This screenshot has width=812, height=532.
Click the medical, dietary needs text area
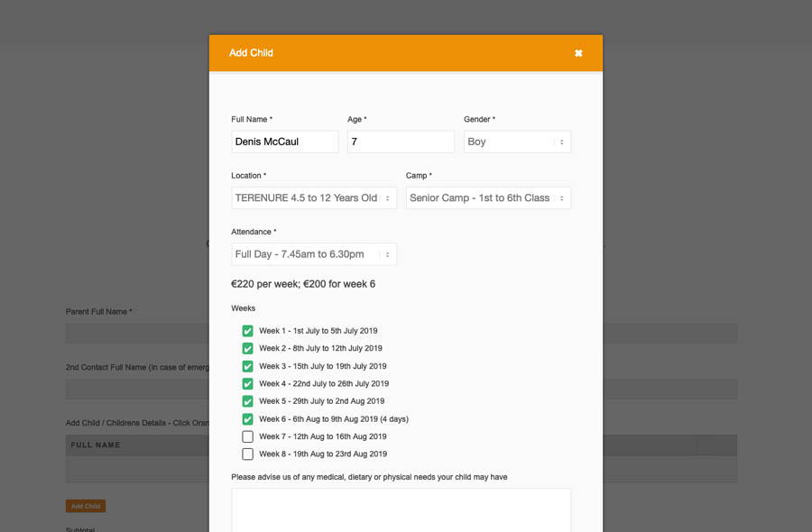401,509
